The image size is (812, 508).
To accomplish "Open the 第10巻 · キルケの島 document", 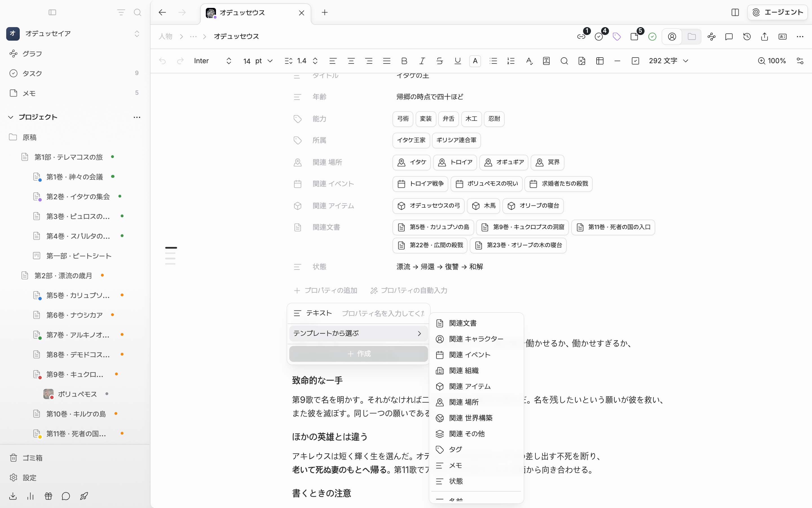I will pos(76,413).
